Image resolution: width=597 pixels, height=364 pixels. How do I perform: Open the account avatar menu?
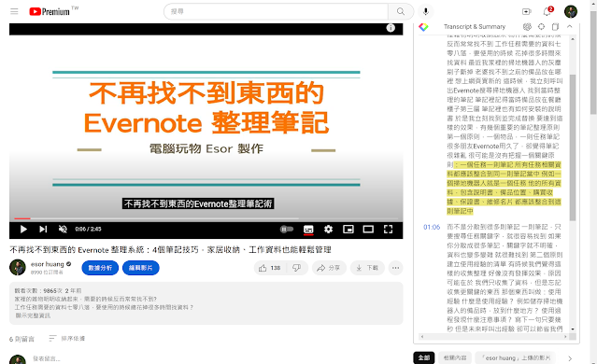571,11
